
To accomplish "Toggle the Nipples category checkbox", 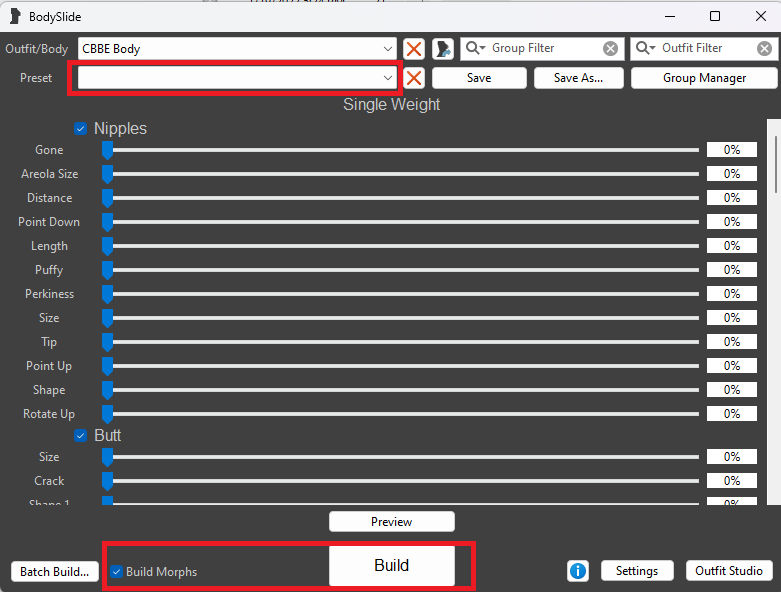I will coord(80,128).
